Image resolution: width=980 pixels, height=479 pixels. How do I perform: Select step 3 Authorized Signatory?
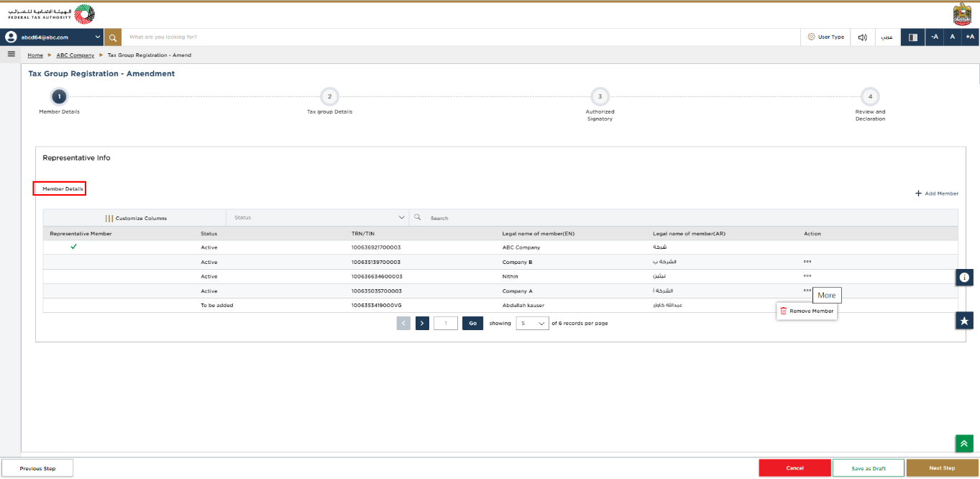coord(600,96)
